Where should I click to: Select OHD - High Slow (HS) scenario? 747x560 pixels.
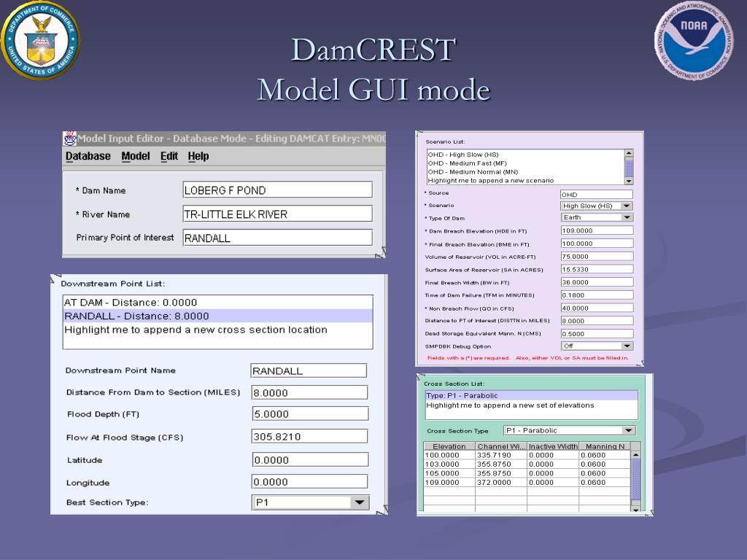[x=525, y=155]
